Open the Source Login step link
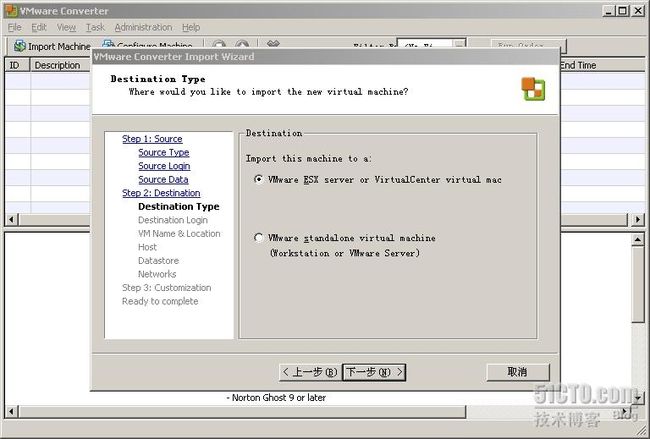The width and height of the screenshot is (650, 439). (x=164, y=166)
